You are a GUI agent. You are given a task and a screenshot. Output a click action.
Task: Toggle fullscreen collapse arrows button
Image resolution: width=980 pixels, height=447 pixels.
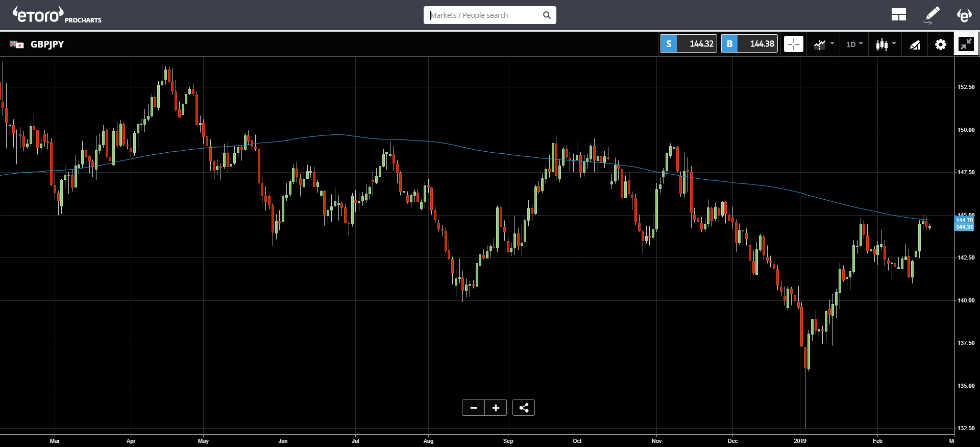(966, 44)
